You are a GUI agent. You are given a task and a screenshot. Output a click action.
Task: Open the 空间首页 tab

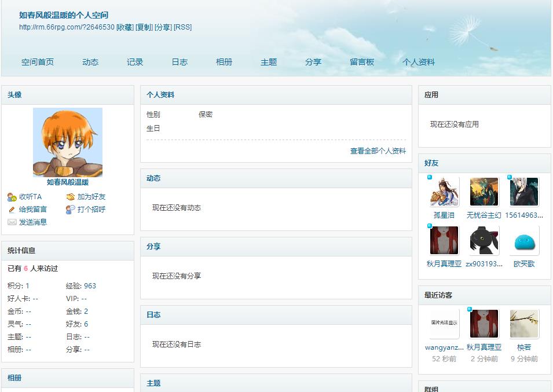point(38,62)
